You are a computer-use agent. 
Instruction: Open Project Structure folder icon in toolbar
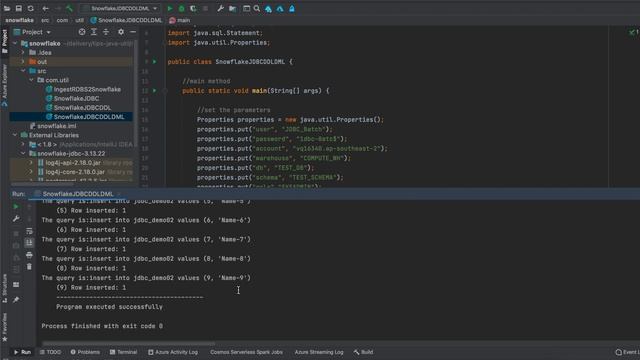pyautogui.click(x=232, y=8)
